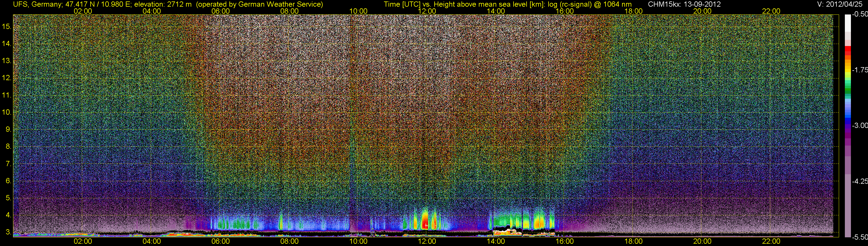Click the 18:00 label on the top time axis

click(633, 11)
